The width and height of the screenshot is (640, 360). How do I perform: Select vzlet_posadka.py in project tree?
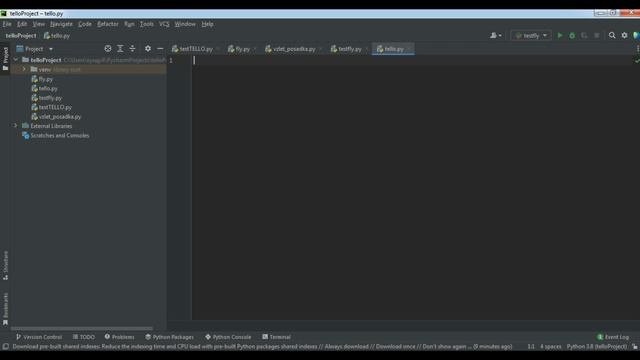click(56, 116)
